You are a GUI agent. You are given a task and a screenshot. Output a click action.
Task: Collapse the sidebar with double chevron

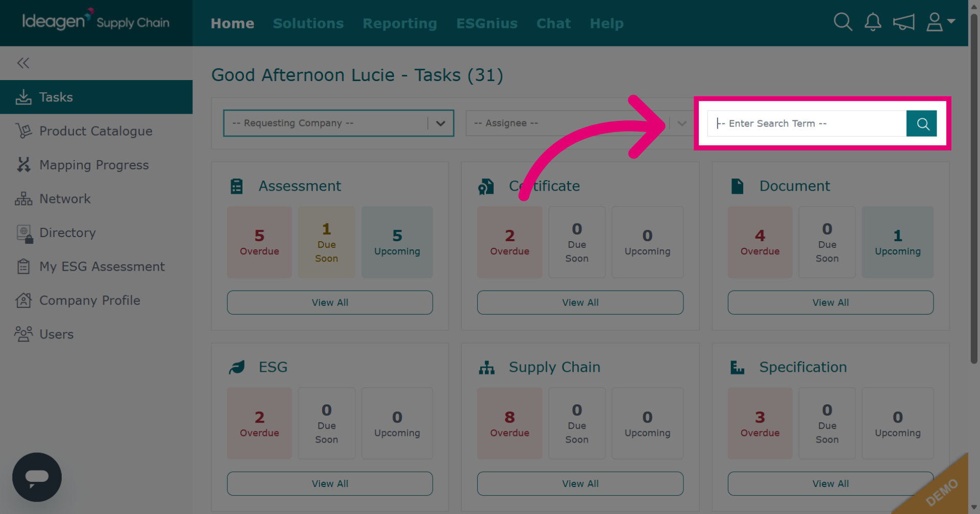point(23,63)
